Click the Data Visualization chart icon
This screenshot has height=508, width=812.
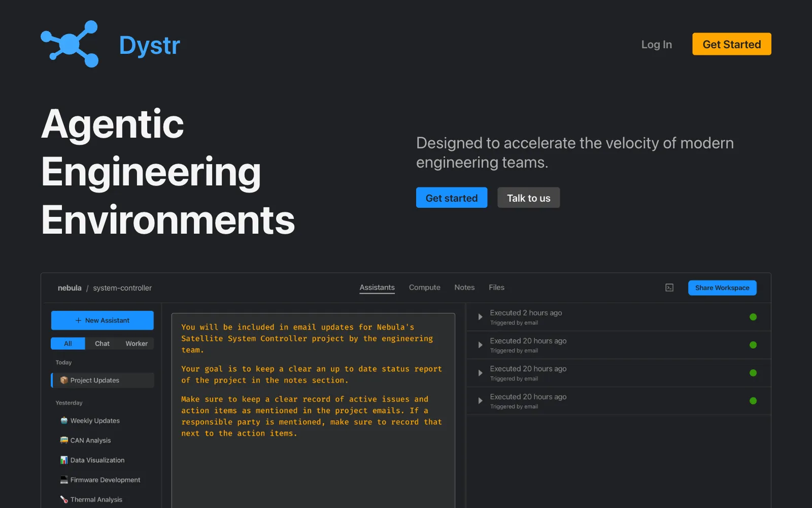64,460
